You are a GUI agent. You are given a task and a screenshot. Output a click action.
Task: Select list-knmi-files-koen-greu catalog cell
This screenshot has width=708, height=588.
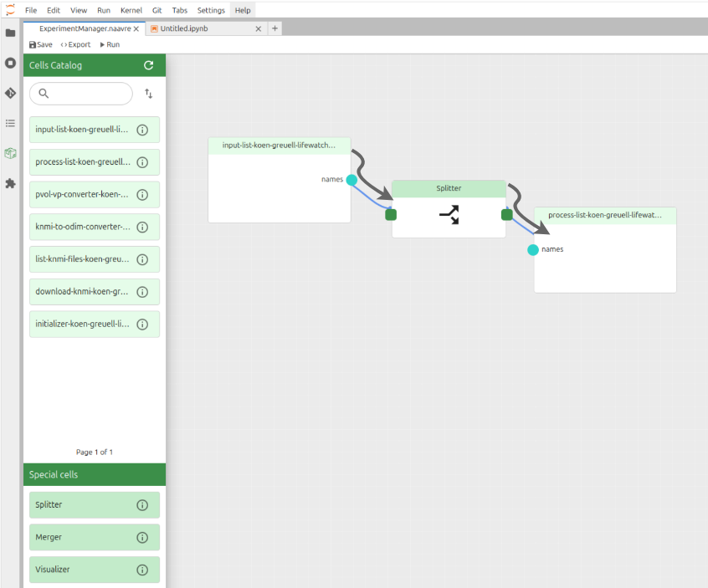[95, 259]
